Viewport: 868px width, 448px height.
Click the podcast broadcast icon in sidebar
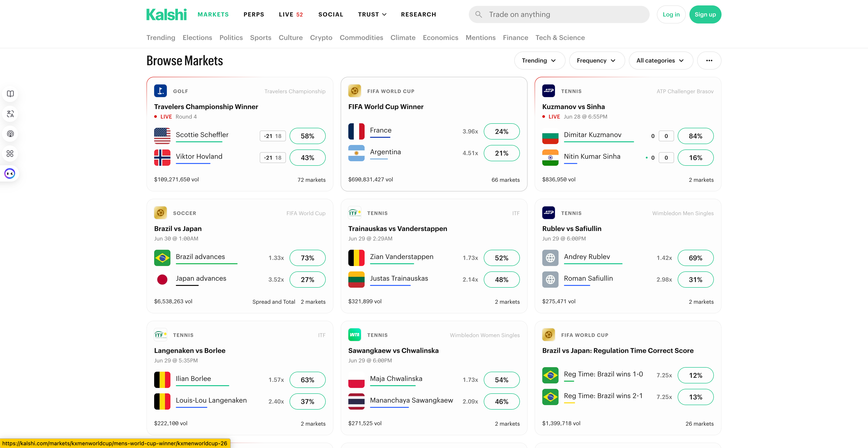(x=10, y=134)
